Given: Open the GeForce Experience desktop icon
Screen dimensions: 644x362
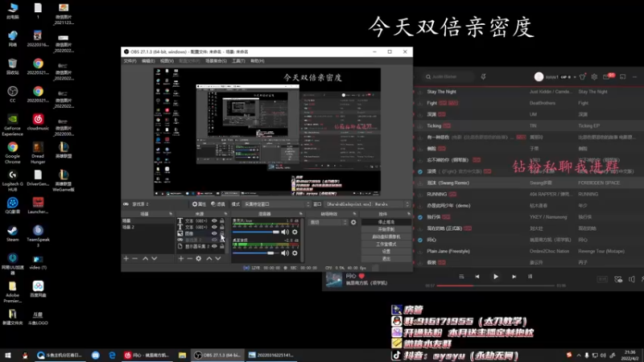Looking at the screenshot, I should tap(12, 125).
